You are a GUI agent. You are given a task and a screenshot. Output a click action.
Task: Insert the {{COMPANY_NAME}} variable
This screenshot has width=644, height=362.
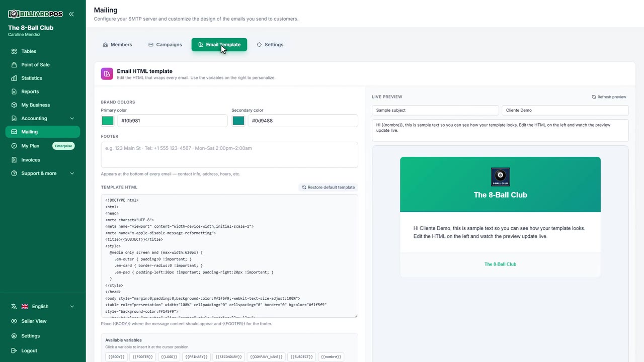click(x=266, y=357)
